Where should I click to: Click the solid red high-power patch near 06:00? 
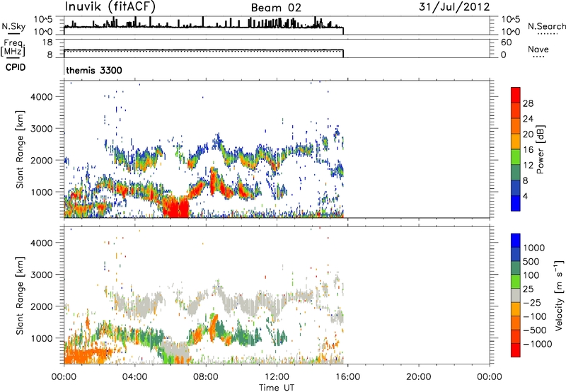tap(175, 207)
